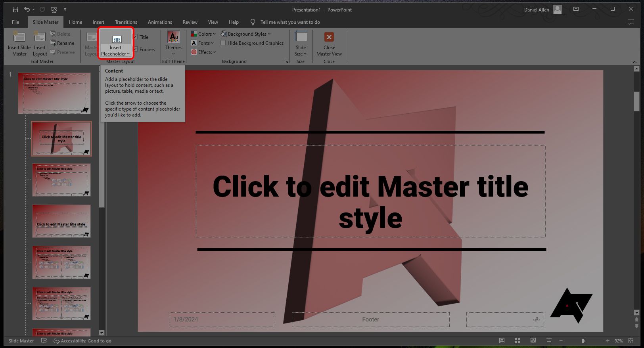Viewport: 644px width, 348px height.
Task: Click the Ribbon Display Options icon
Action: (576, 9)
